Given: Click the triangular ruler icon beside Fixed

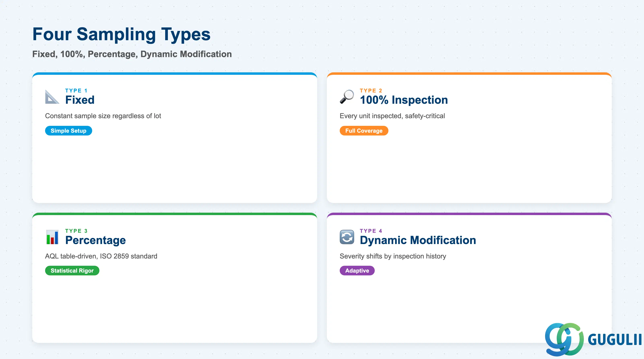Looking at the screenshot, I should (x=52, y=97).
